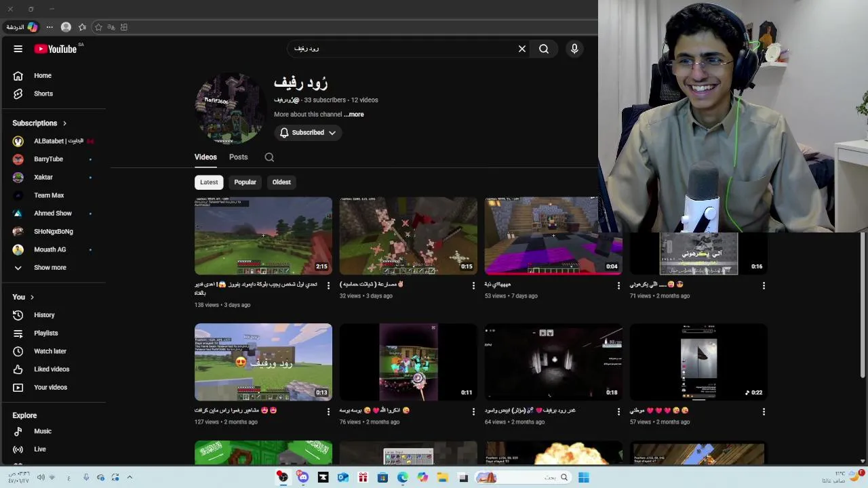Open options menu for 0:11 video
The image size is (868, 488).
coord(473,411)
